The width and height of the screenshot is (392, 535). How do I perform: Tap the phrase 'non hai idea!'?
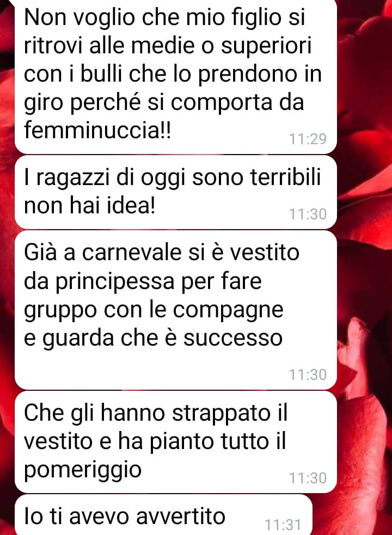[x=90, y=206]
